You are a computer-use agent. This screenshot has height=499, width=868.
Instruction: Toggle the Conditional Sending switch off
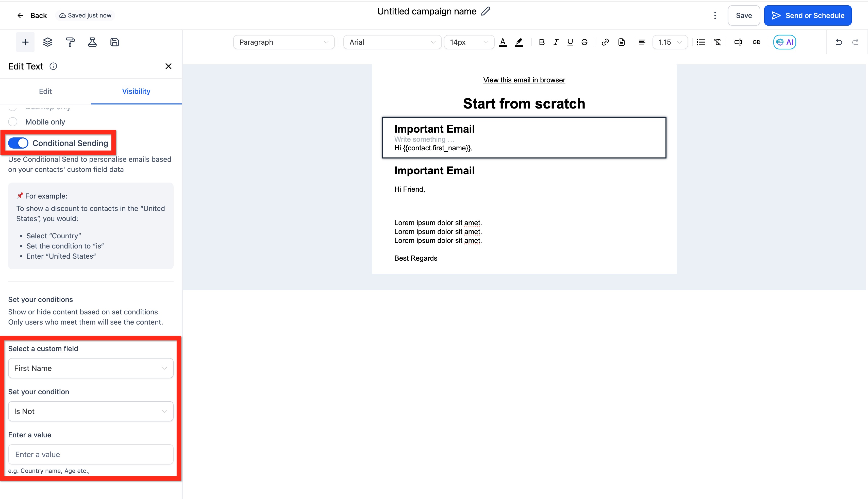coord(18,143)
